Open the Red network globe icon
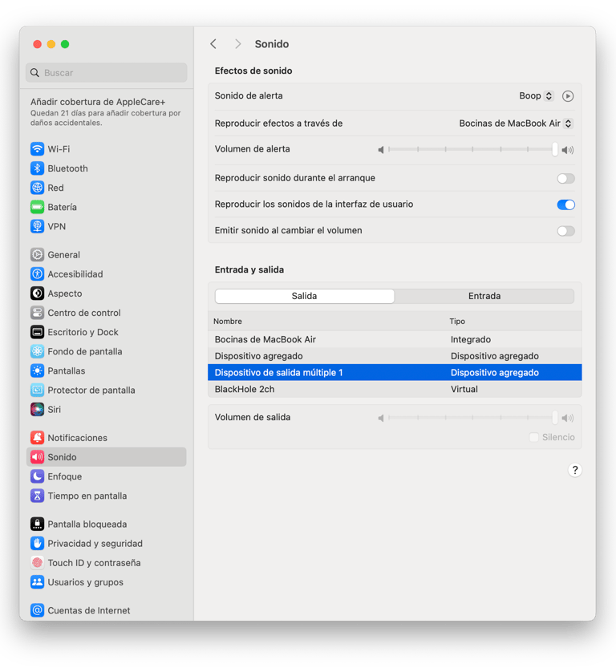This screenshot has height=672, width=616. pos(37,188)
